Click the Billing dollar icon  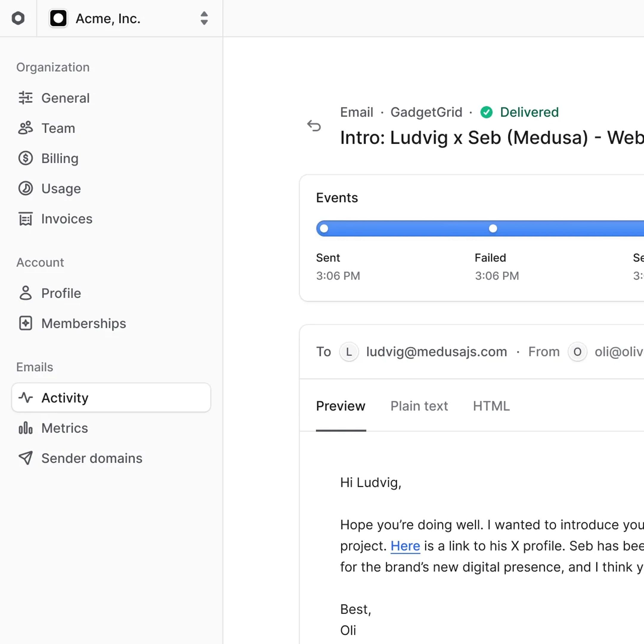point(26,158)
